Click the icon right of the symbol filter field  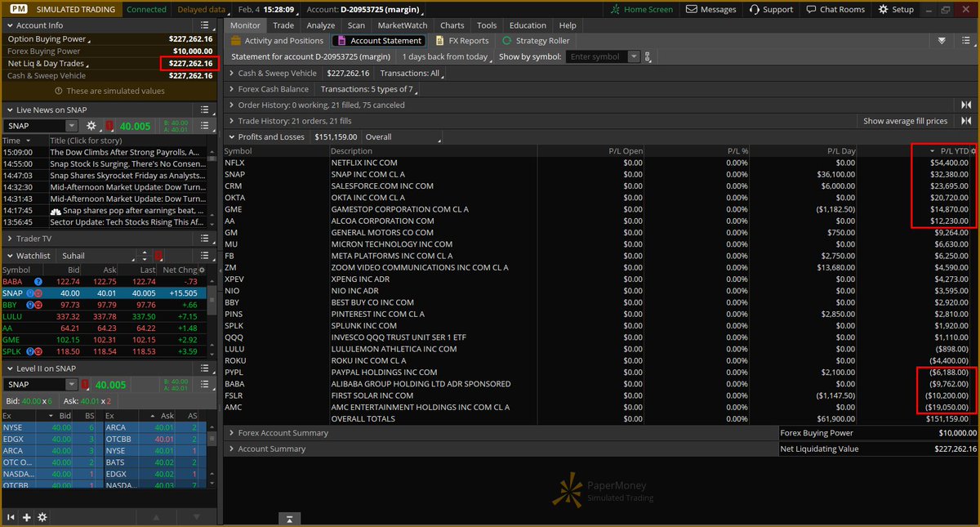pos(648,57)
